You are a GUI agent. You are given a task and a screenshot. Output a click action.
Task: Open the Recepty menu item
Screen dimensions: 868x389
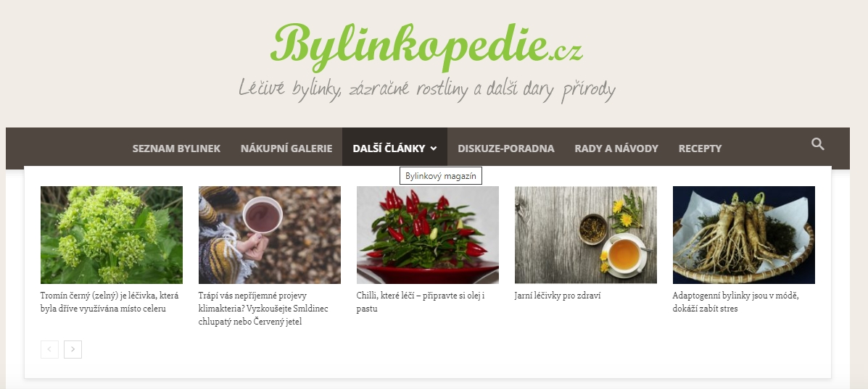click(700, 149)
